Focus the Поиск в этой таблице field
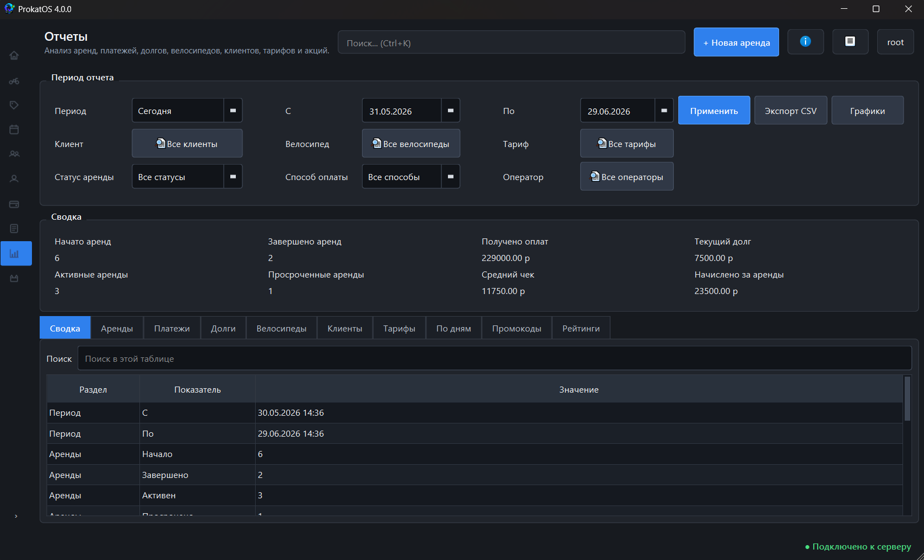This screenshot has height=560, width=924. coord(494,358)
